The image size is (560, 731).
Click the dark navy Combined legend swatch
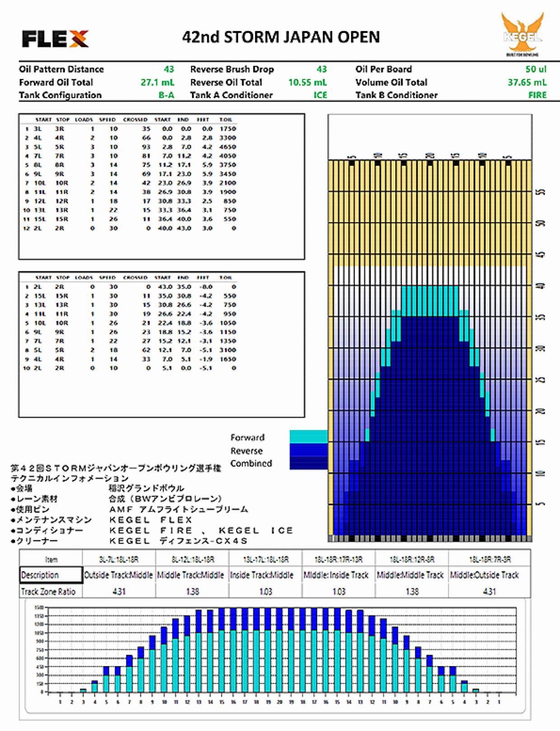[x=308, y=463]
